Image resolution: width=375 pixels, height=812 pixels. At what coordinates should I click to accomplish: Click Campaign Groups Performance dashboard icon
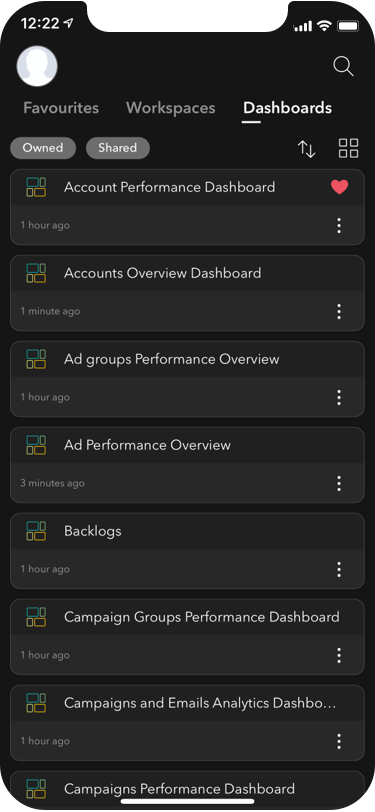(36, 617)
